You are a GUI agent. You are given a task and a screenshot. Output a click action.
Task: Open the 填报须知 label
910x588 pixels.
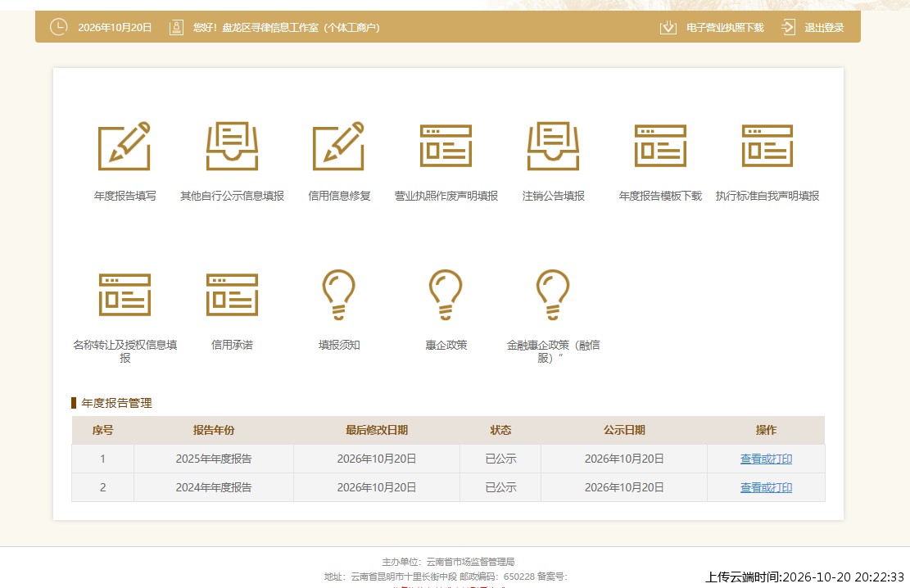[x=339, y=346]
